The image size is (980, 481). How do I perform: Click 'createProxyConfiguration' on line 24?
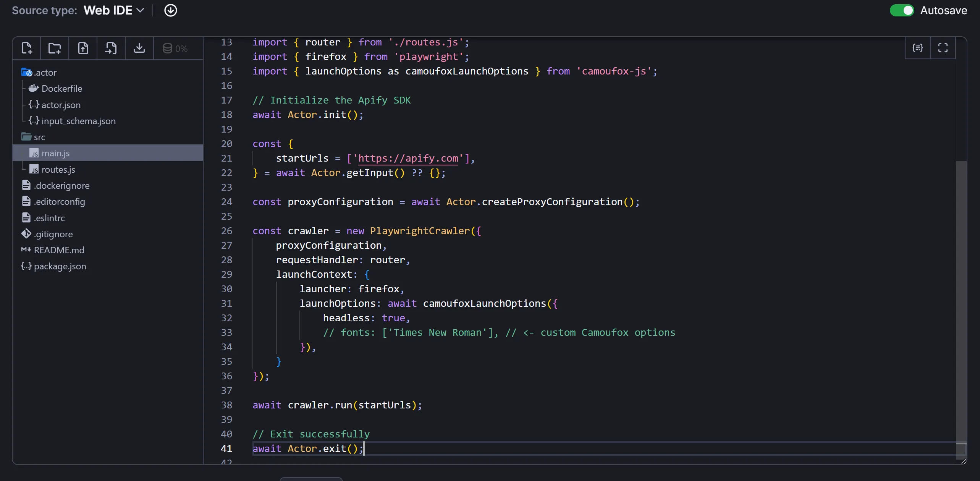click(552, 202)
